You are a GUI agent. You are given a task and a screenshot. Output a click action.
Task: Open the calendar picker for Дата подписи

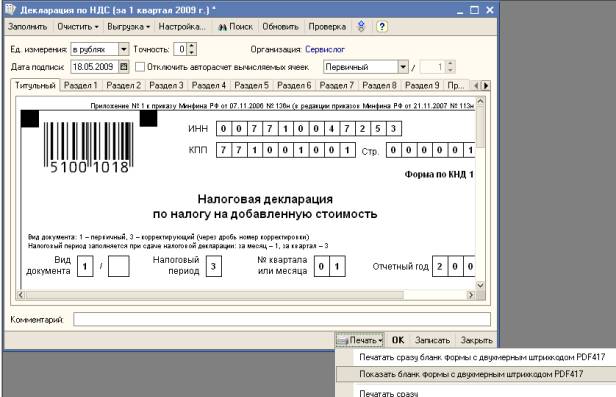(124, 67)
